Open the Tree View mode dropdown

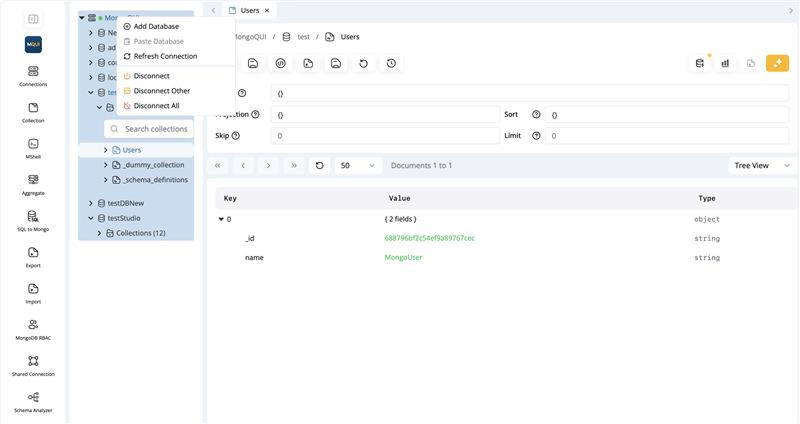[x=762, y=165]
